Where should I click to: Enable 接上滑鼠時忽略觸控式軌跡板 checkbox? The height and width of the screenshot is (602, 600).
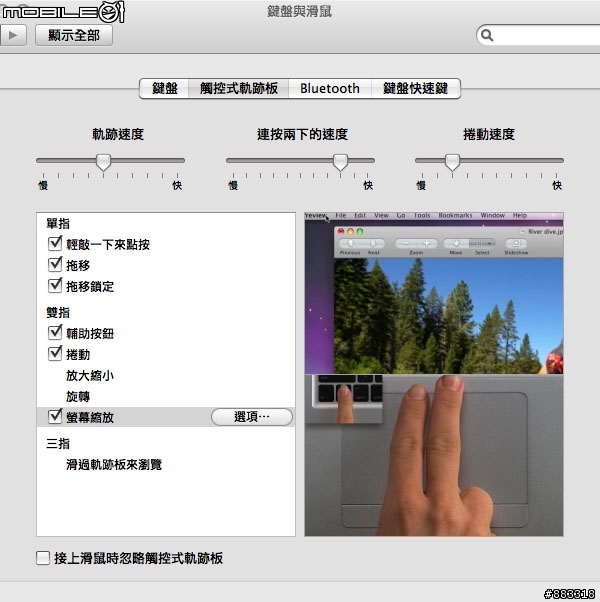pos(43,558)
